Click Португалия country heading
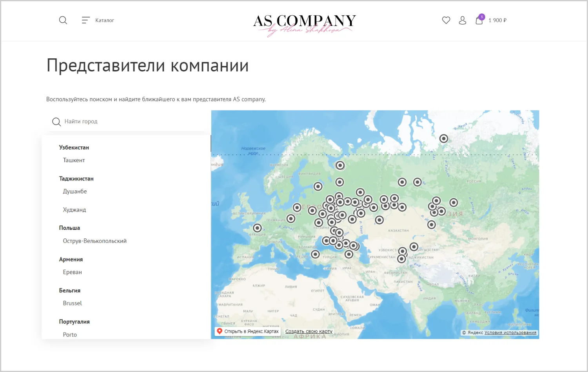 (74, 321)
